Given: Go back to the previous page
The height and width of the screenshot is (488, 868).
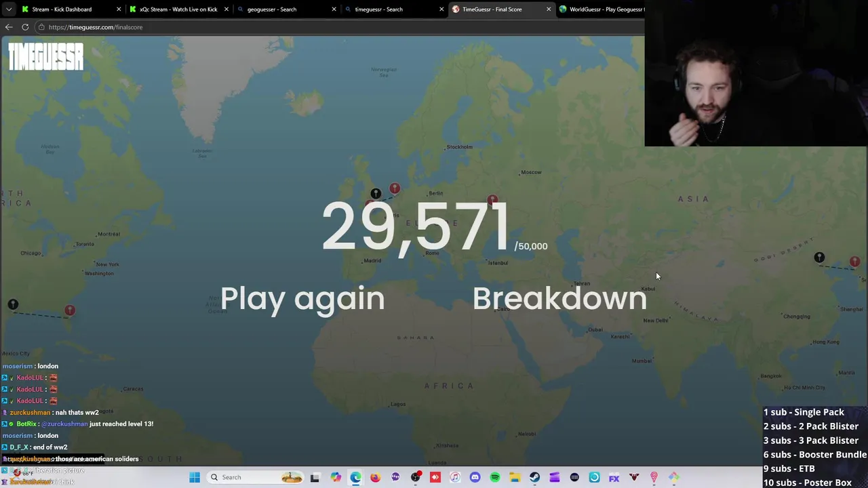Looking at the screenshot, I should tap(9, 27).
